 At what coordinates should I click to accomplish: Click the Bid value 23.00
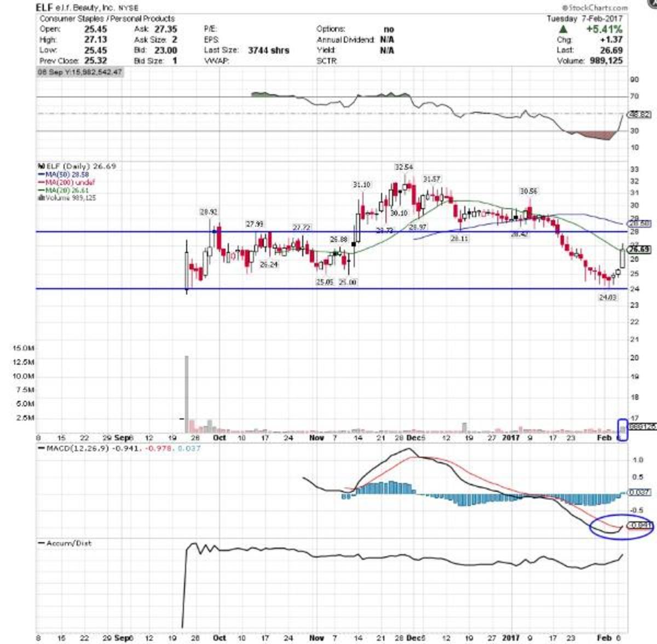[165, 50]
